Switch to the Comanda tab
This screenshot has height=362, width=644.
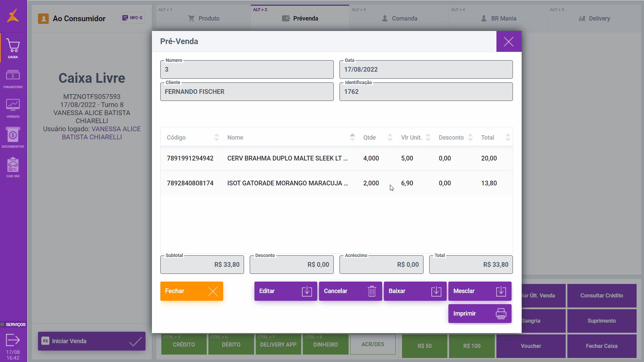399,19
